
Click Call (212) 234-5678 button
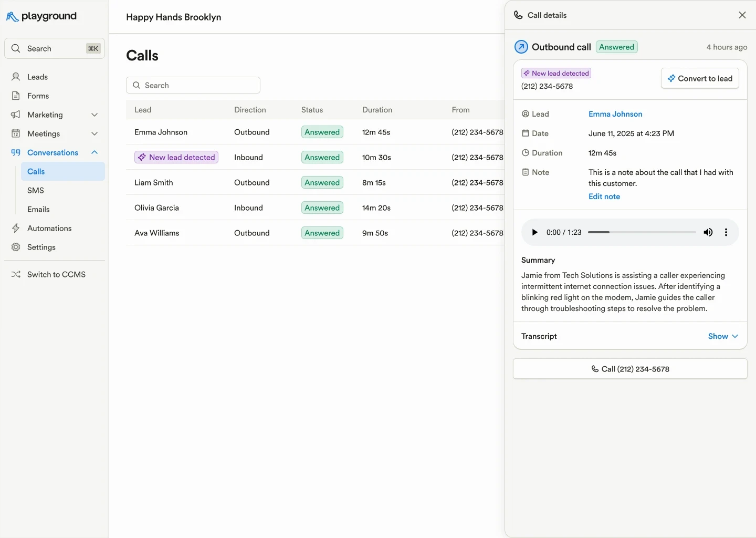click(x=630, y=369)
